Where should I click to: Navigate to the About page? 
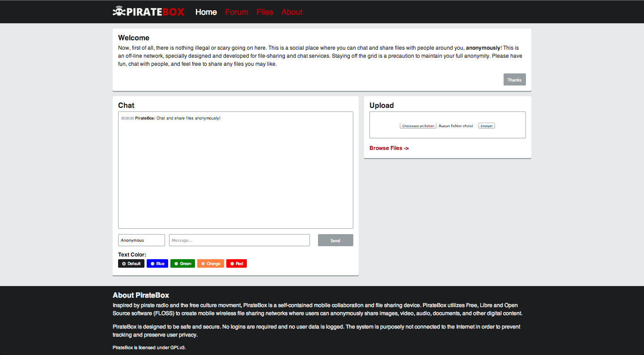[x=292, y=12]
